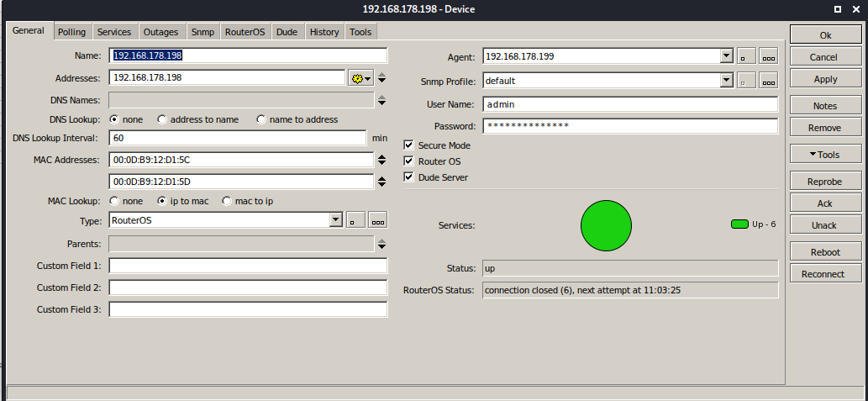Open the gear tool next to Addresses

point(360,78)
